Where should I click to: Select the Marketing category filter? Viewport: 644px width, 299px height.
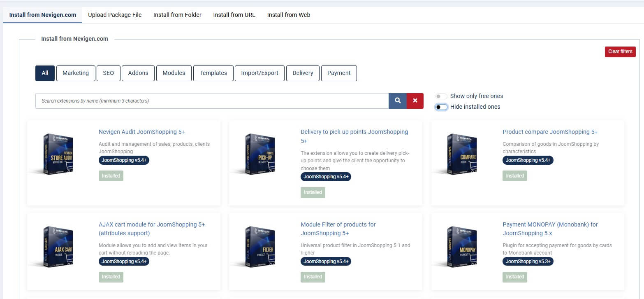pyautogui.click(x=76, y=73)
